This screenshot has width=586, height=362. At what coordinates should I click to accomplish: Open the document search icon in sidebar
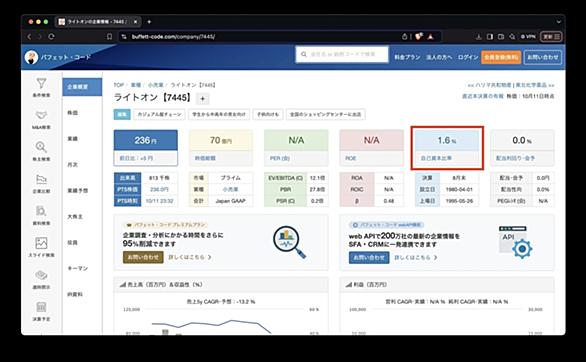pyautogui.click(x=41, y=211)
